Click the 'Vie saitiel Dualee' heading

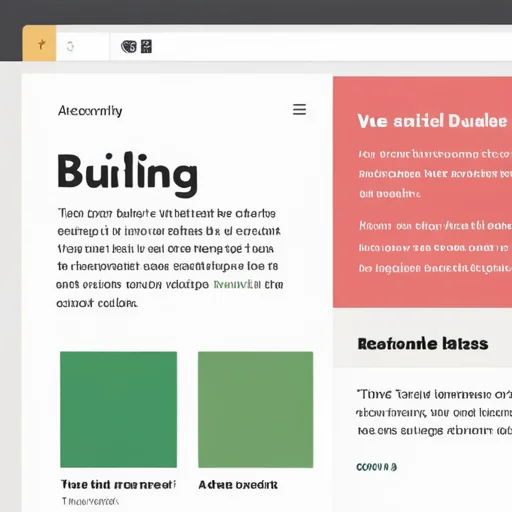point(432,121)
